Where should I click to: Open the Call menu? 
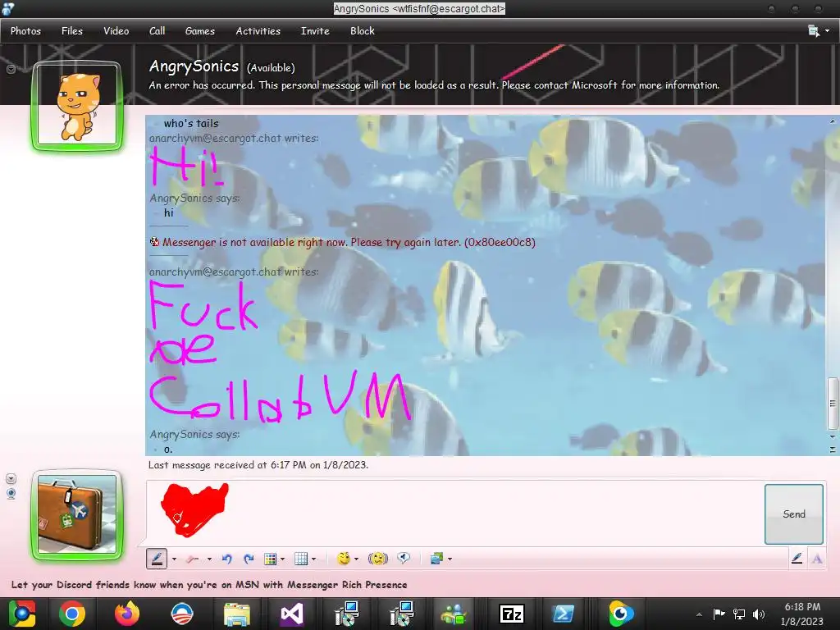click(x=157, y=31)
